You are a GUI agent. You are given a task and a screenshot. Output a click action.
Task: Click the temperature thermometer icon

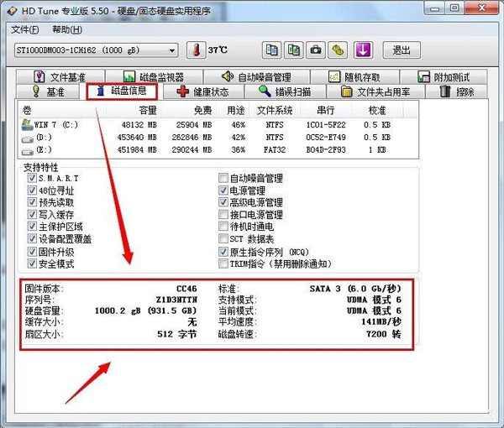pyautogui.click(x=196, y=50)
